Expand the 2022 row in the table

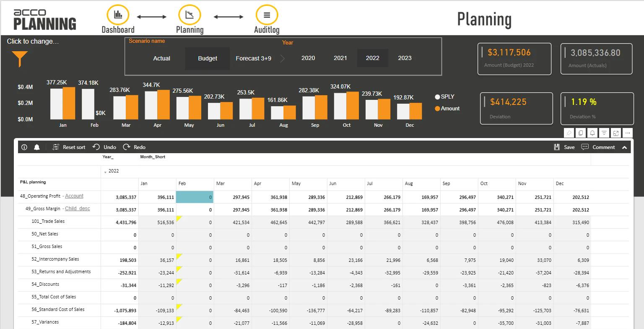coord(105,171)
